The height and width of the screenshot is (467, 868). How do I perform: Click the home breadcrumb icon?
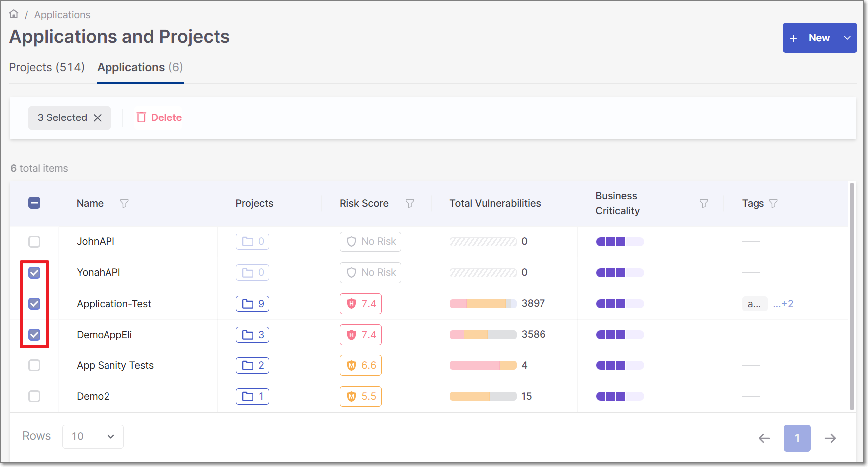pos(13,13)
